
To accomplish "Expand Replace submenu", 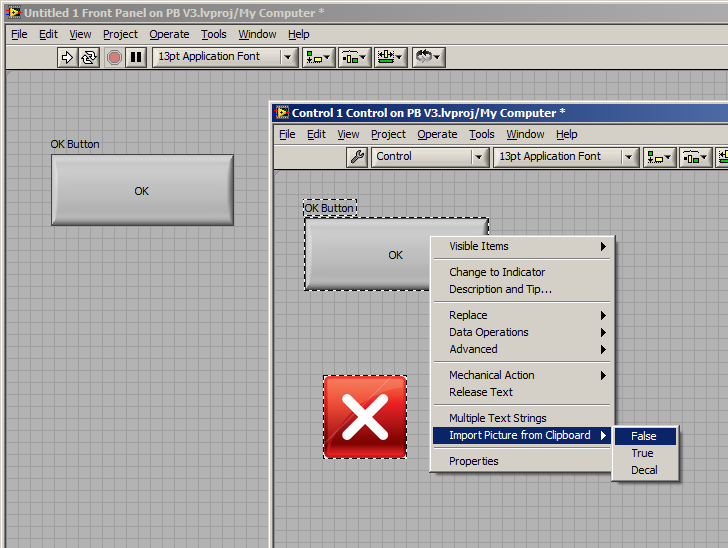I will coord(522,315).
